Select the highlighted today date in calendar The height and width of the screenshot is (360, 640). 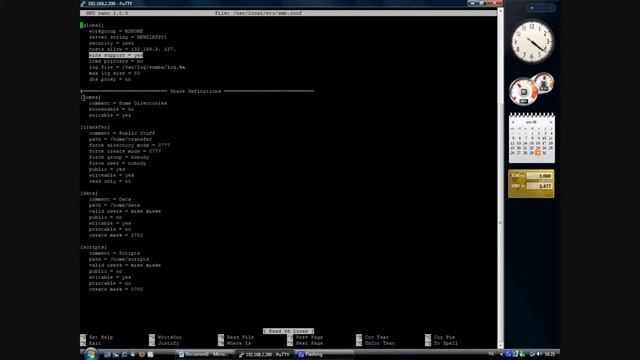(x=538, y=153)
